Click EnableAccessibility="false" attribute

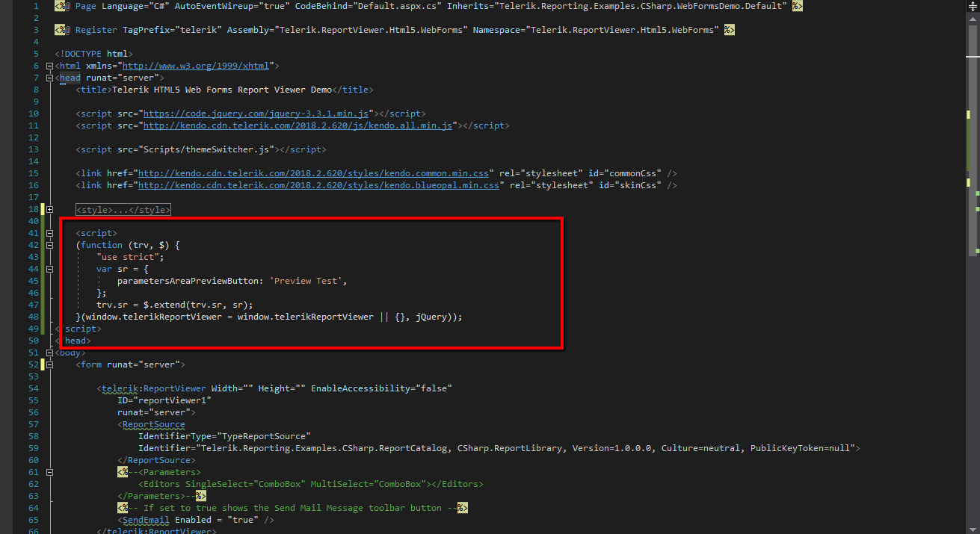381,388
